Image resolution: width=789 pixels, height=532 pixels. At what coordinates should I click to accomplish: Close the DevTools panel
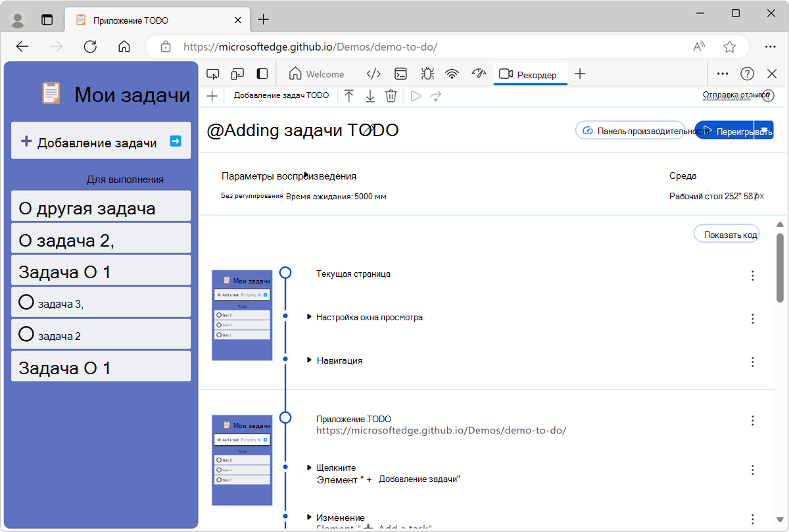click(771, 74)
